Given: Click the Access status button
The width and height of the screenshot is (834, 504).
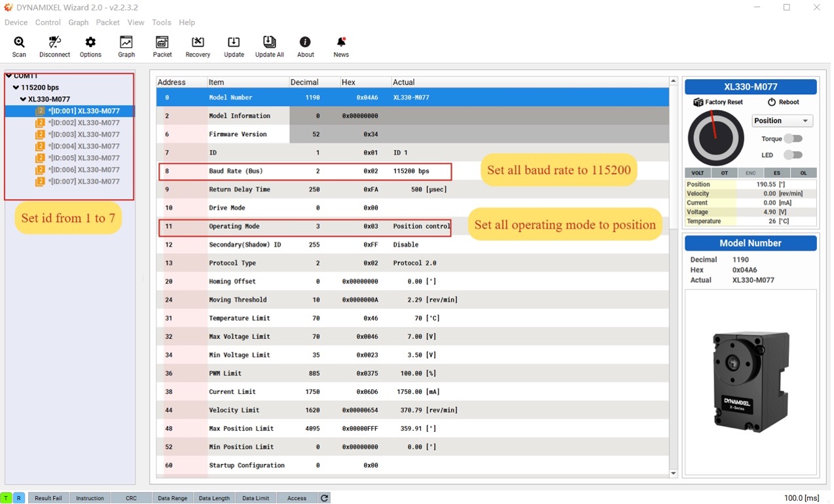Looking at the screenshot, I should click(297, 498).
